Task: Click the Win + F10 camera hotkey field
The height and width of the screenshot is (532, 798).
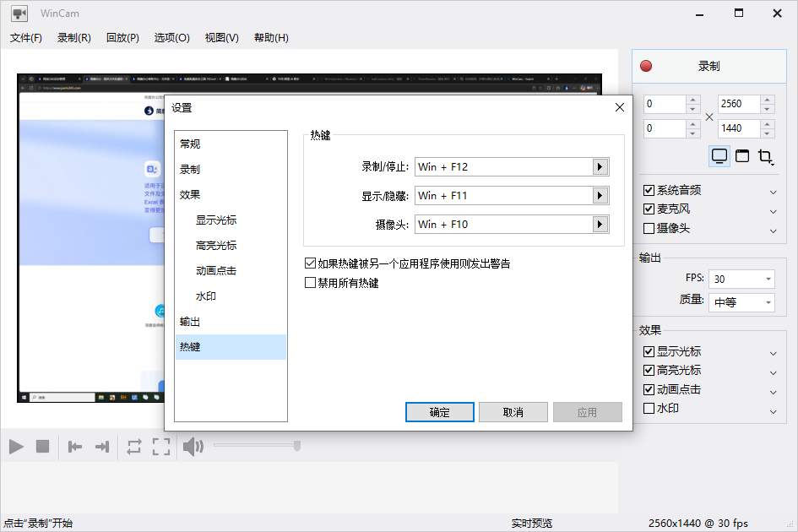Action: (504, 224)
